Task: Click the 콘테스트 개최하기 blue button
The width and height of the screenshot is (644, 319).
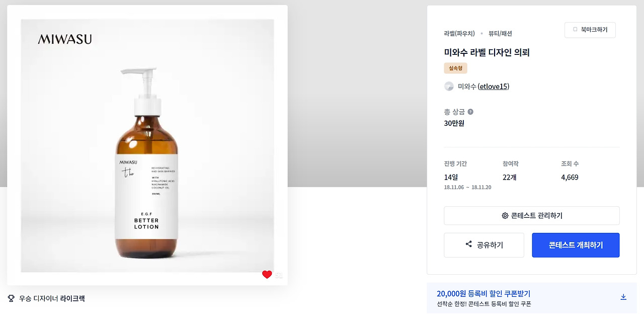Action: coord(576,245)
